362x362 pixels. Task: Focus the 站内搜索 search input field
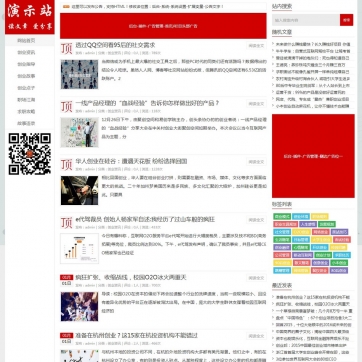click(x=306, y=20)
